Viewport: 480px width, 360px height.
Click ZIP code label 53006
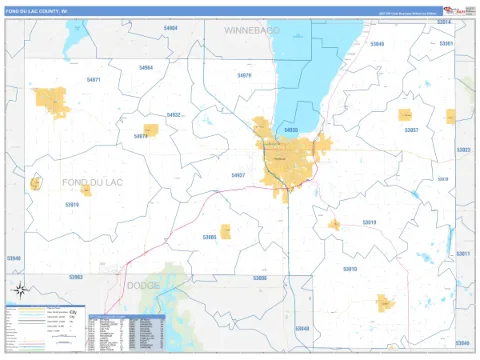(x=260, y=278)
